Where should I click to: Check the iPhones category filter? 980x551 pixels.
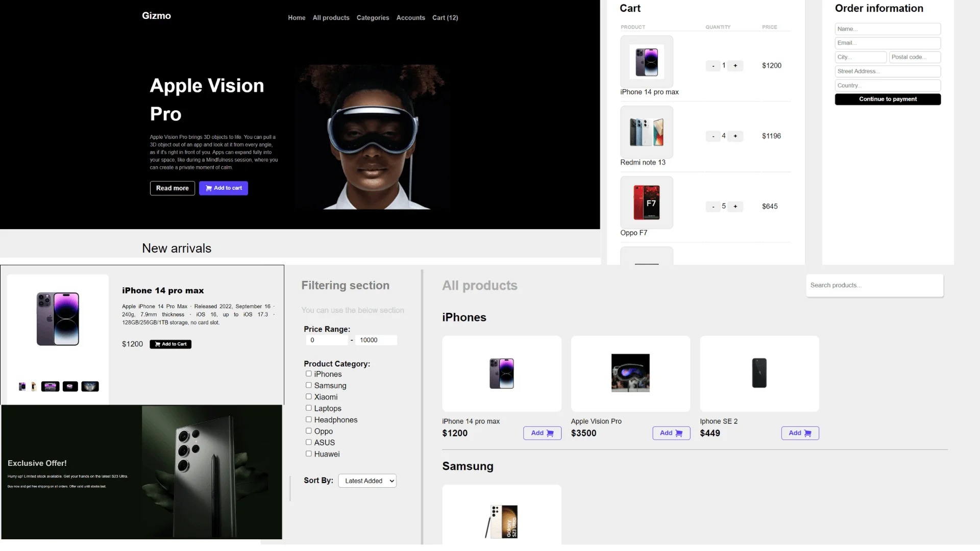tap(308, 374)
